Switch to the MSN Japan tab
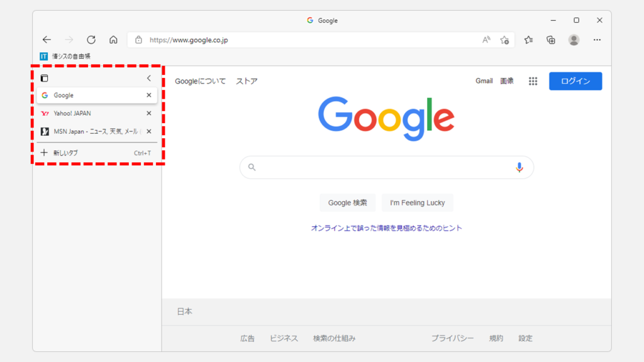Viewport: 644px width, 362px height. click(88, 131)
